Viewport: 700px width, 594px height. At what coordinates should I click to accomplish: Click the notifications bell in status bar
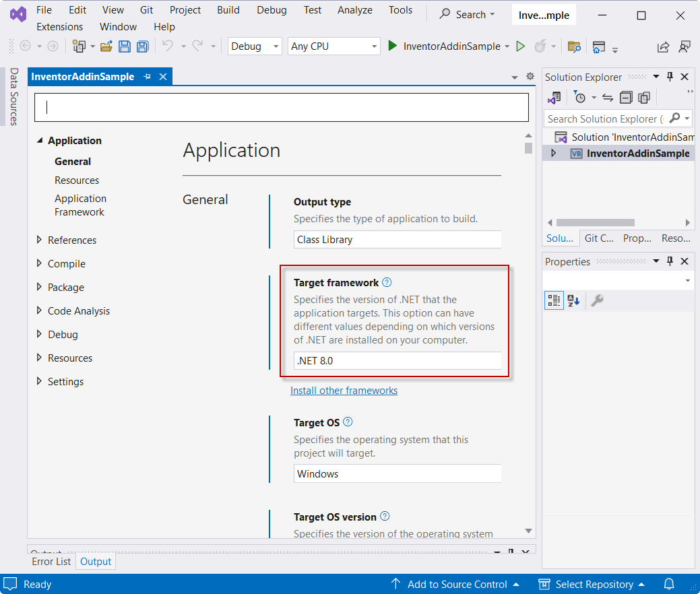669,584
